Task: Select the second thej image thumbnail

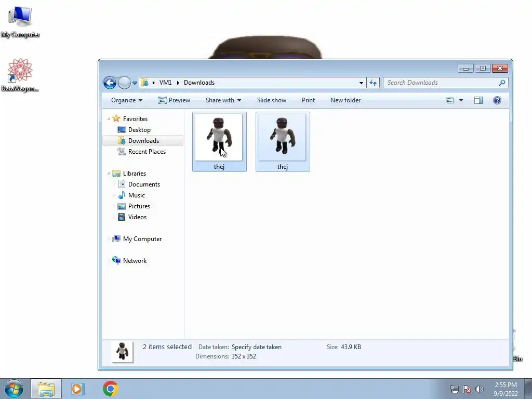Action: point(283,141)
